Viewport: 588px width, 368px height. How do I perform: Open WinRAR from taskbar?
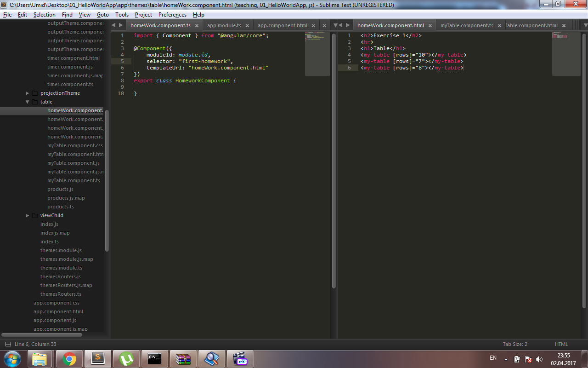(183, 359)
